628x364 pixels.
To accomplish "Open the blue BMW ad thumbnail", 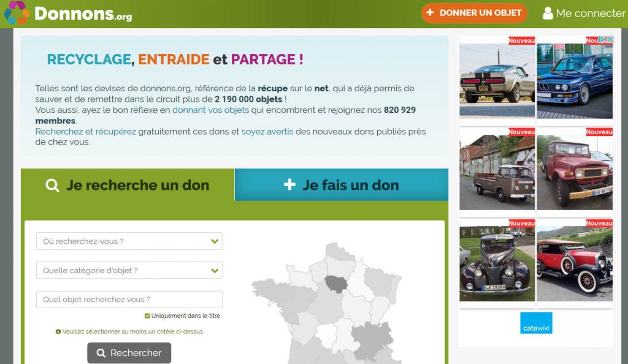I will click(x=574, y=82).
